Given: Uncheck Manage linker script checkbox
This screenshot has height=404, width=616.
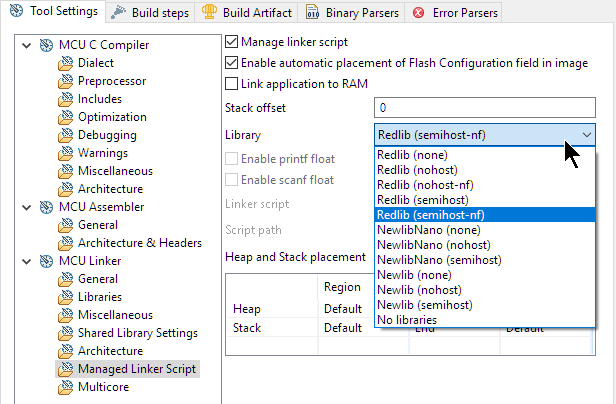Looking at the screenshot, I should pyautogui.click(x=232, y=43).
